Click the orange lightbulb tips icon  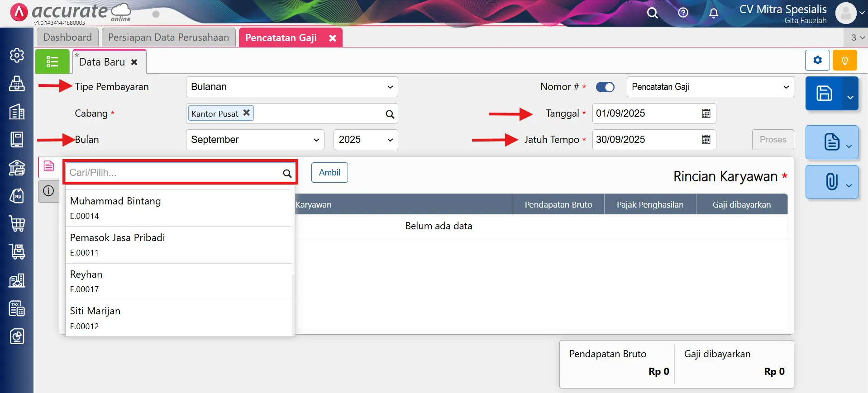click(844, 60)
